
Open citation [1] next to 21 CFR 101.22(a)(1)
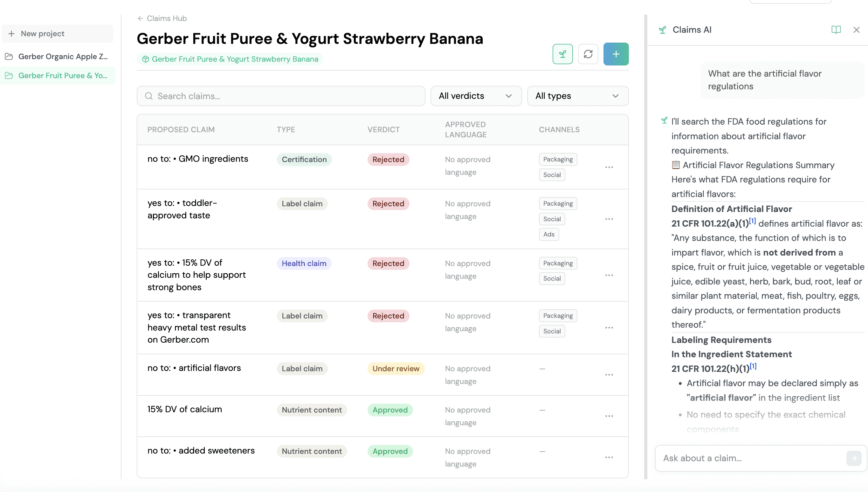pos(752,221)
